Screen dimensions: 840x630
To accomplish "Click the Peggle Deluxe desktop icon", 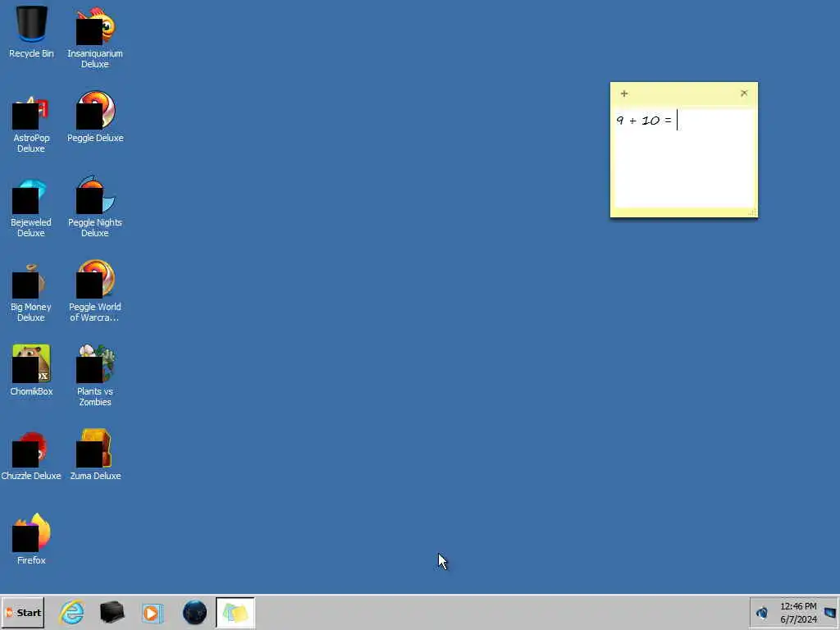I will (x=95, y=116).
